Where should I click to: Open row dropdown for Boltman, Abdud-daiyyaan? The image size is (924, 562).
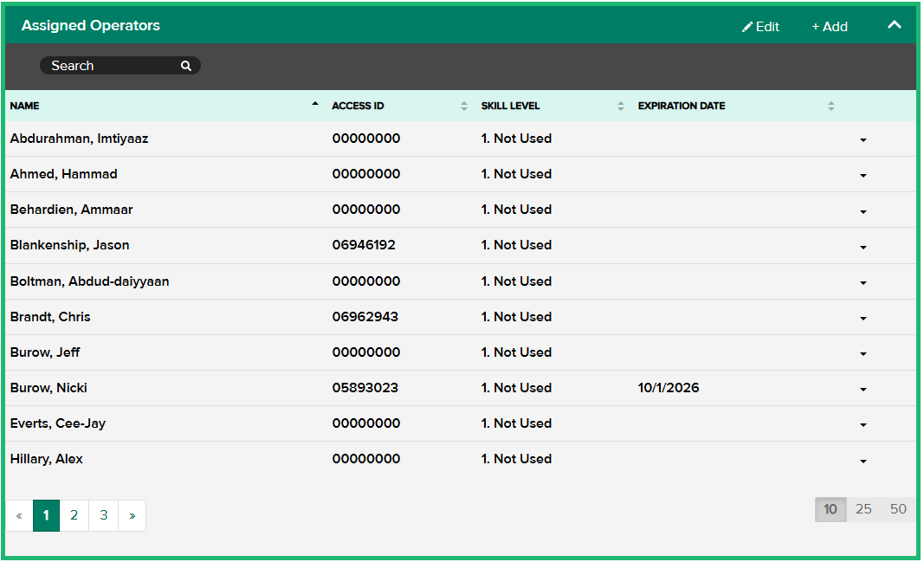[863, 283]
